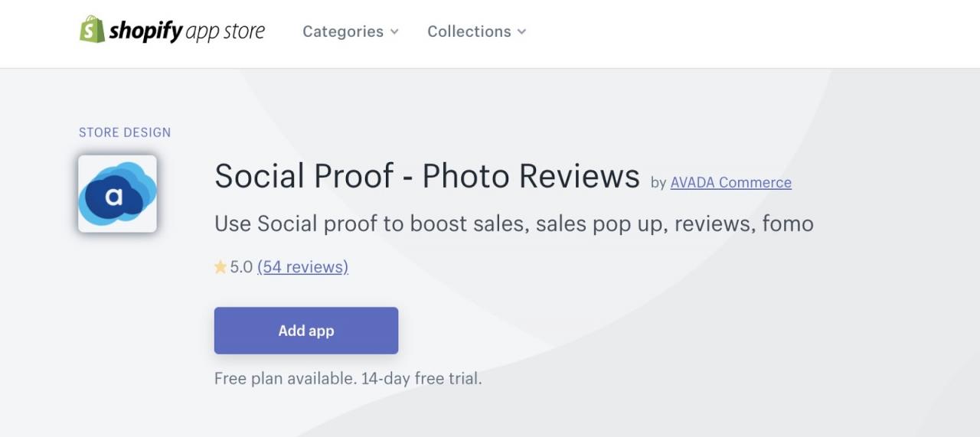Expand the Collections dropdown chevron
Image resolution: width=980 pixels, height=437 pixels.
tap(521, 32)
